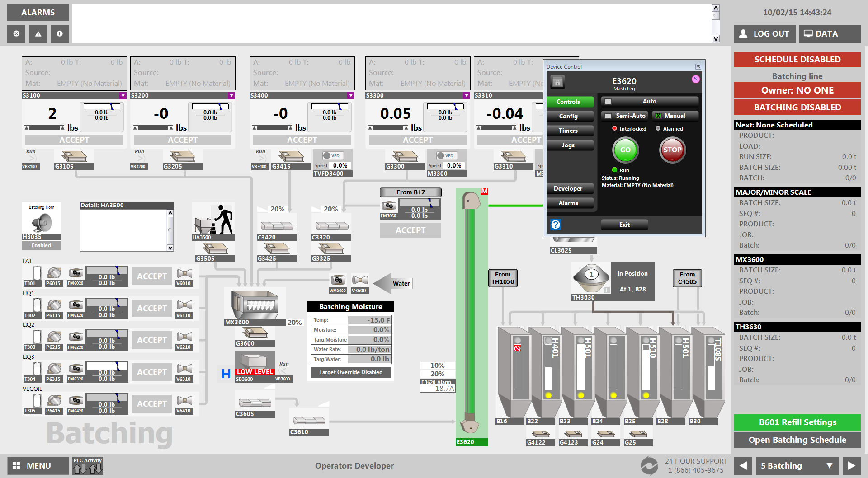868x478 pixels.
Task: Click Detail HA3500 list scroll-up arrow
Action: coord(170,213)
